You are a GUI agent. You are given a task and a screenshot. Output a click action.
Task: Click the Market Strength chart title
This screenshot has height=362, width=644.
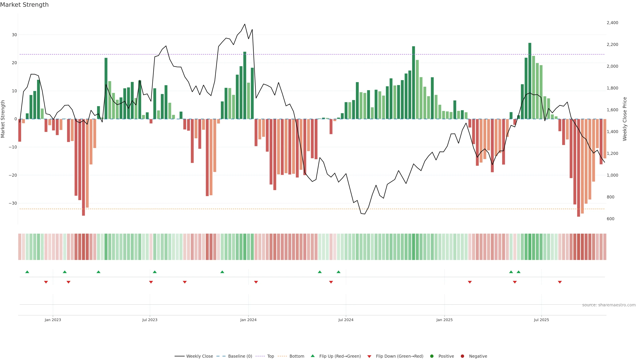click(24, 5)
